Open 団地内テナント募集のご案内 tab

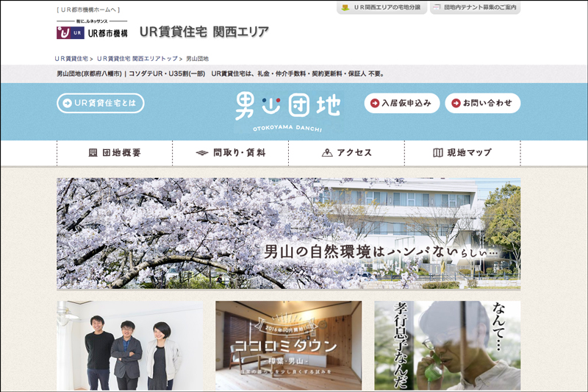pos(476,7)
